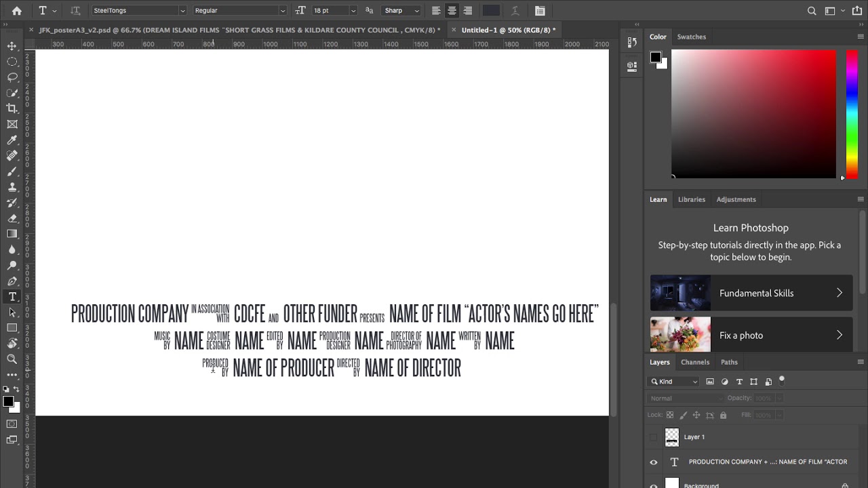Select the Move tool

12,46
